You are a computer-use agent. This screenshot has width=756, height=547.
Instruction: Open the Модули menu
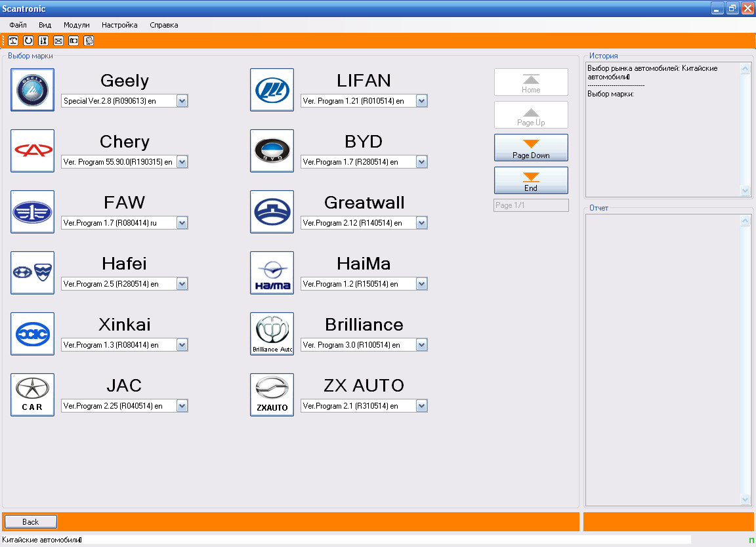pyautogui.click(x=77, y=25)
